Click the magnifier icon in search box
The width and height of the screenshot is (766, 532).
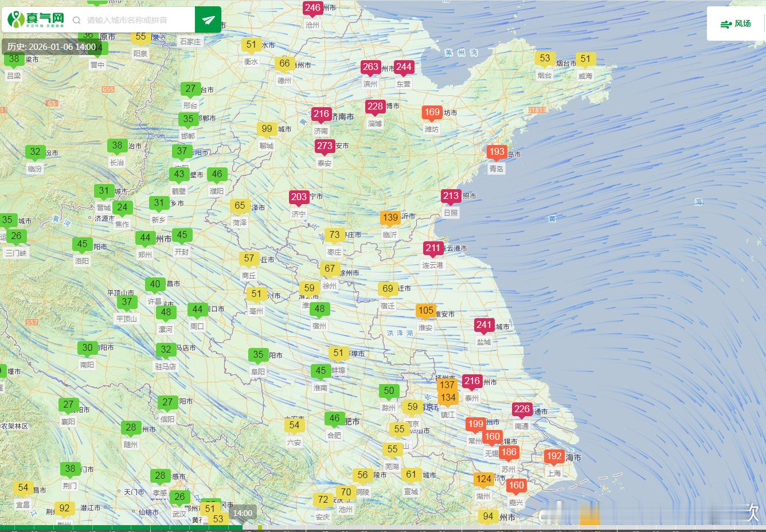click(x=76, y=20)
